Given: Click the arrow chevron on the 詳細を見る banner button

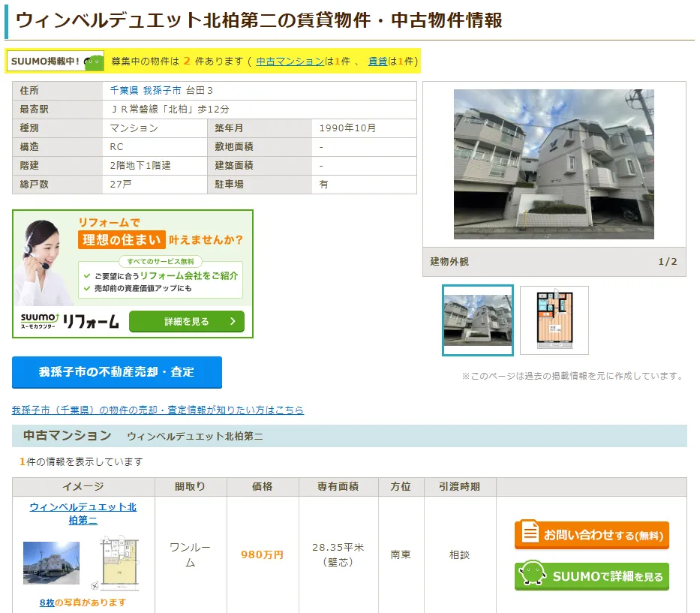Looking at the screenshot, I should click(x=233, y=321).
